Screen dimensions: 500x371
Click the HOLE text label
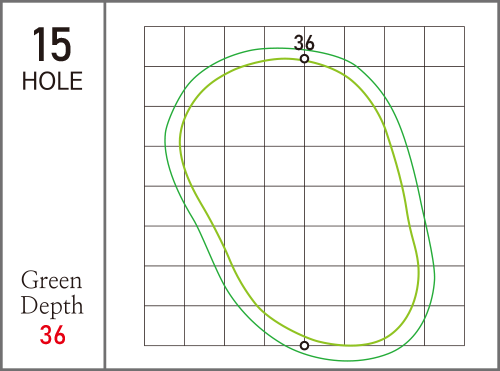point(52,81)
